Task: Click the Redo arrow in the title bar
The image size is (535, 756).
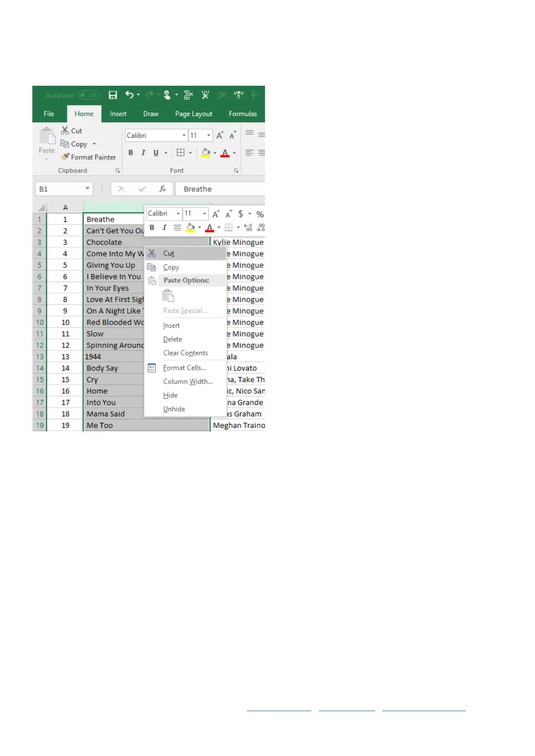Action: 149,95
